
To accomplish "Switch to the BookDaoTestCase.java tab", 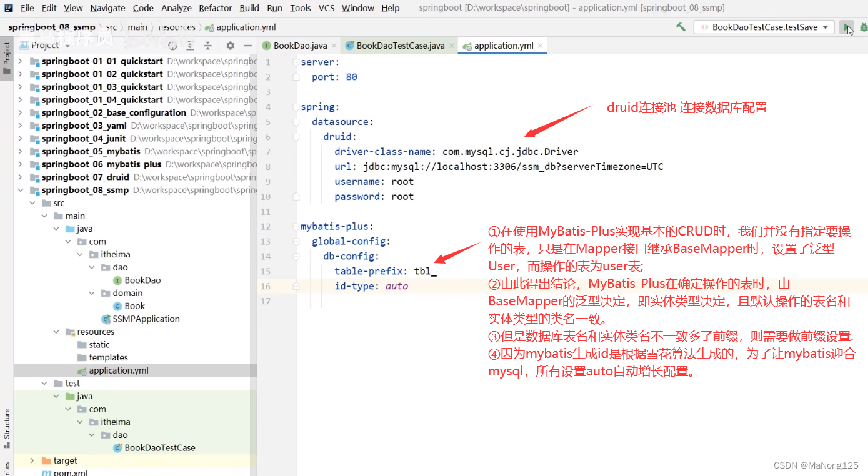I will (401, 46).
